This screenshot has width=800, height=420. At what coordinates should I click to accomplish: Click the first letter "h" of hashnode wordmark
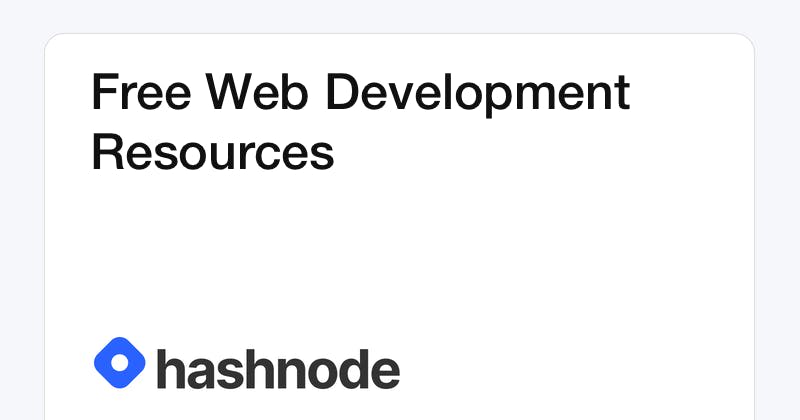pos(170,369)
